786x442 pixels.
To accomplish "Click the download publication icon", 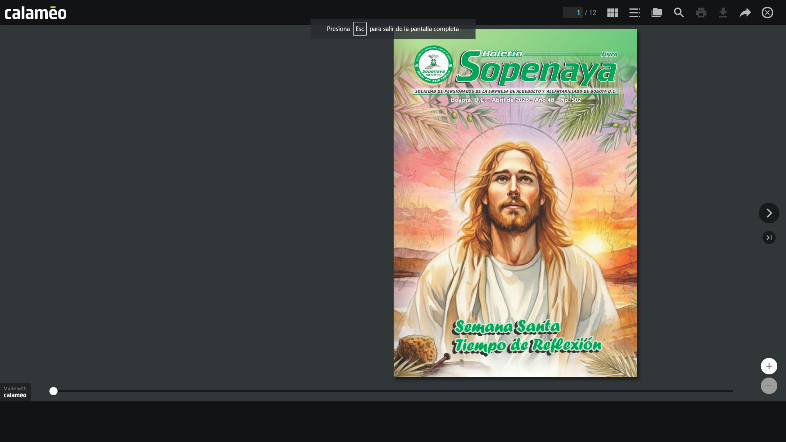I will pyautogui.click(x=723, y=13).
